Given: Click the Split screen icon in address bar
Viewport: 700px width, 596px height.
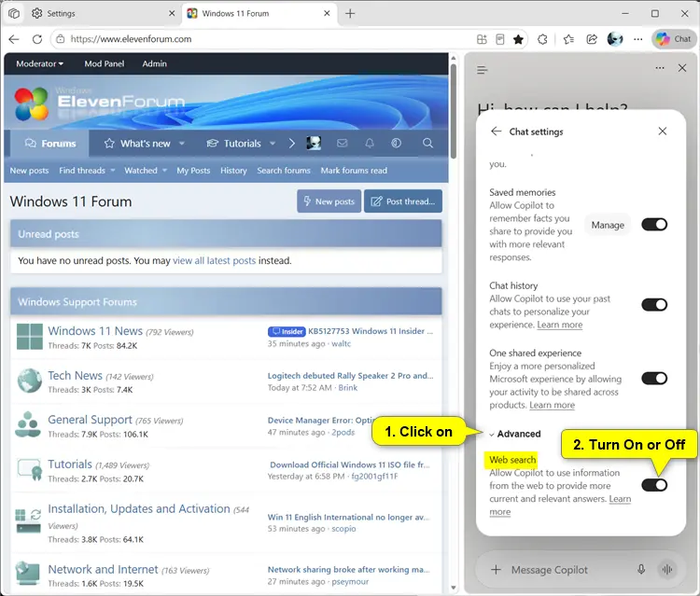Looking at the screenshot, I should point(482,39).
